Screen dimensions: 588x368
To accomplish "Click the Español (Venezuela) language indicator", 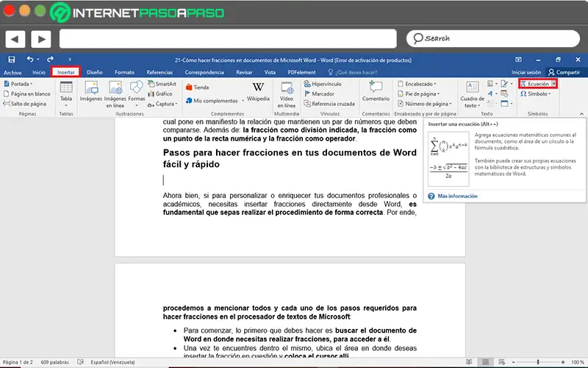I will (x=113, y=362).
